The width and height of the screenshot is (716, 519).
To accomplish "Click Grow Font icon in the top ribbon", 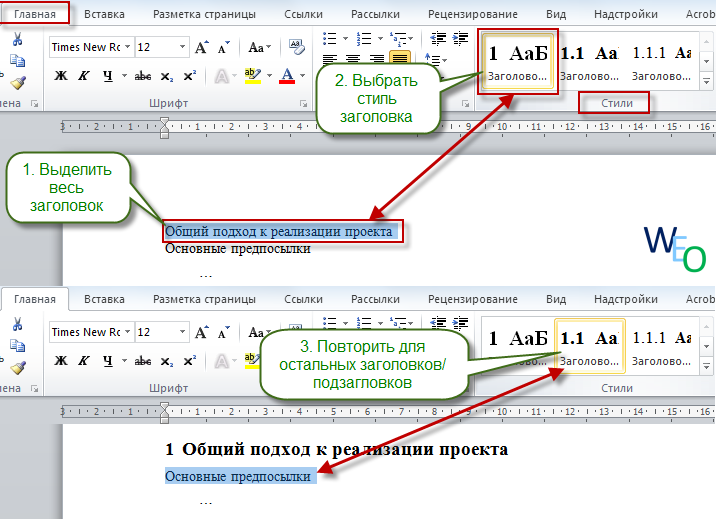I will (x=201, y=47).
